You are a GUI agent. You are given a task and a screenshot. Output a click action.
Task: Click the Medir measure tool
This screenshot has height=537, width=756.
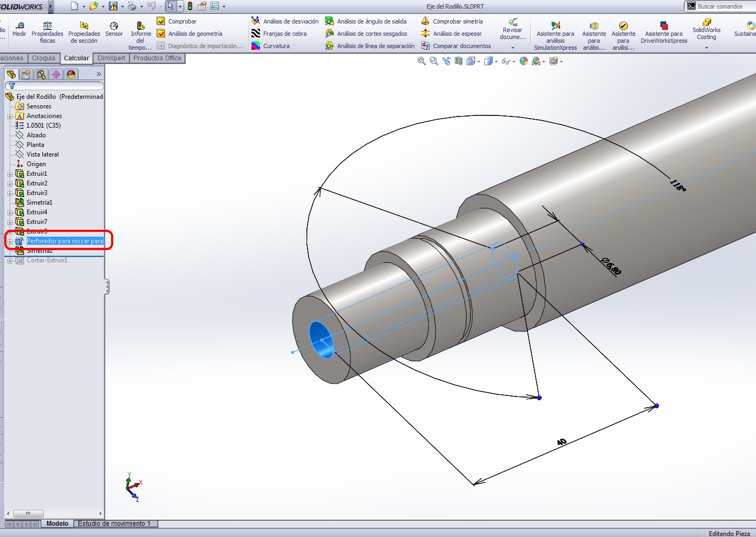point(19,29)
